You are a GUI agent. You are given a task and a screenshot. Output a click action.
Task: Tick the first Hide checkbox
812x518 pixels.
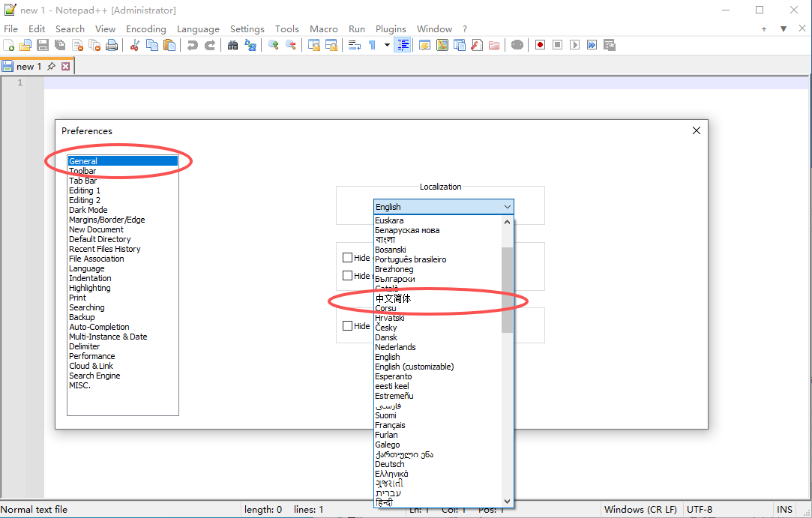(x=347, y=258)
